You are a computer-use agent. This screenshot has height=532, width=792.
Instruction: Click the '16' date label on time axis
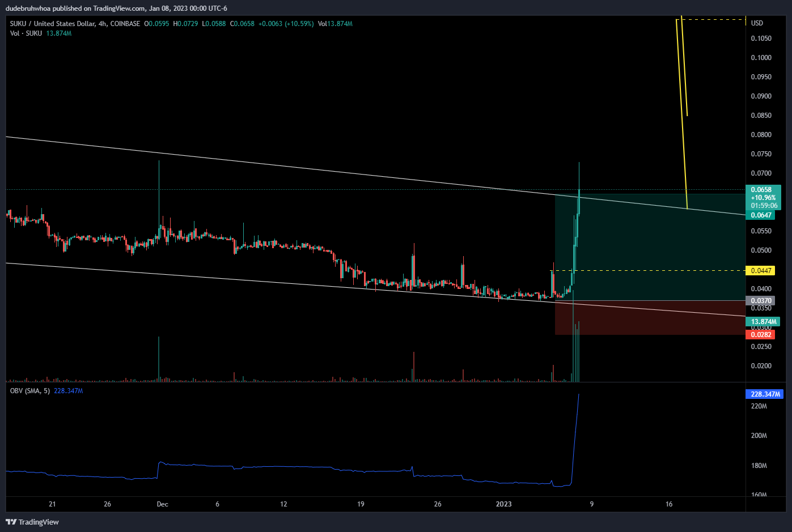(x=669, y=504)
